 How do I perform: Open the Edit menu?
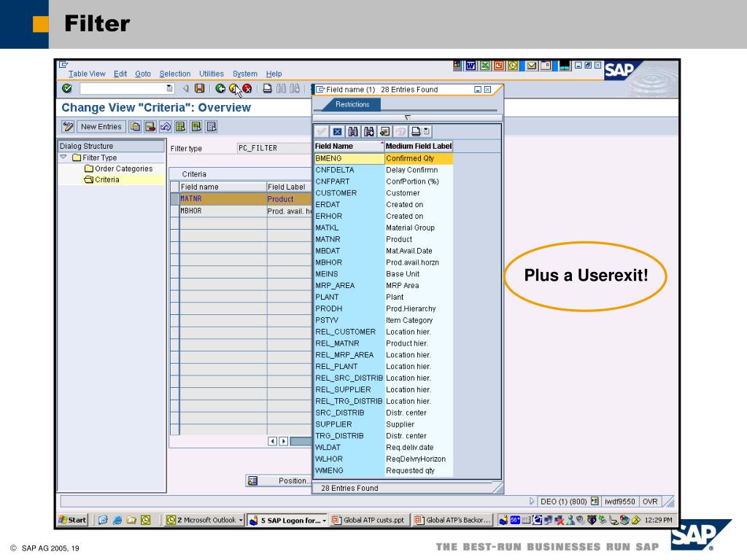pos(120,74)
